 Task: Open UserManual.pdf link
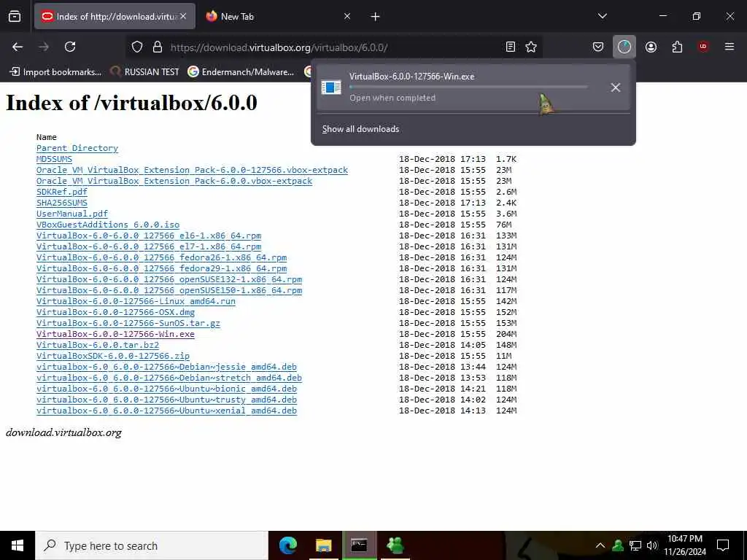click(x=72, y=214)
